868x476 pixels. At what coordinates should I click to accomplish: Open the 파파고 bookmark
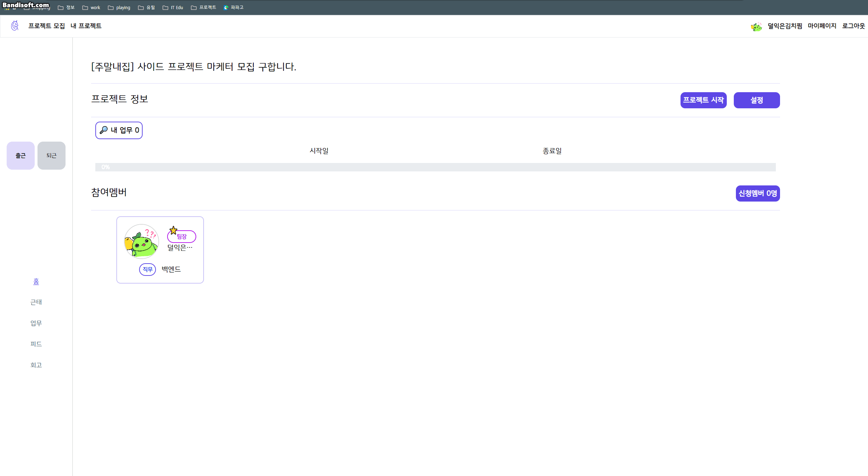point(234,7)
